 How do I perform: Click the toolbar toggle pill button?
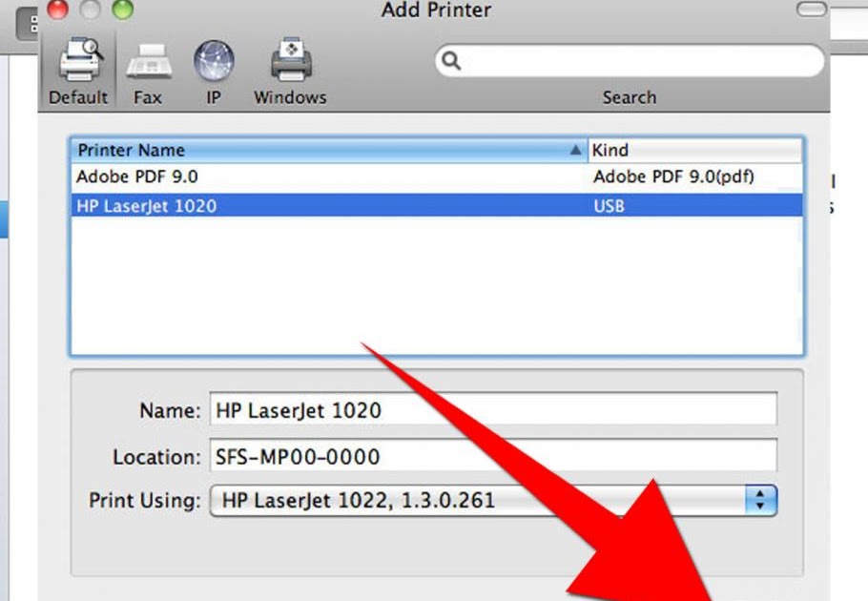tap(812, 9)
